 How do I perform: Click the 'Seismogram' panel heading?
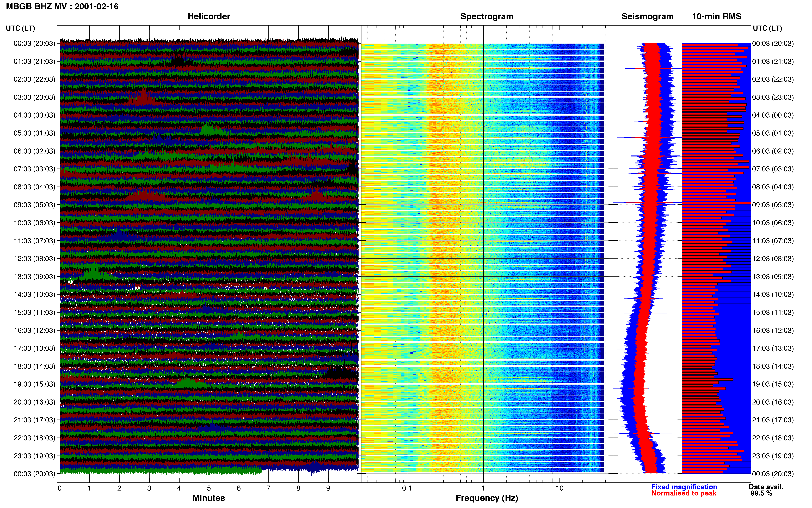pyautogui.click(x=648, y=16)
